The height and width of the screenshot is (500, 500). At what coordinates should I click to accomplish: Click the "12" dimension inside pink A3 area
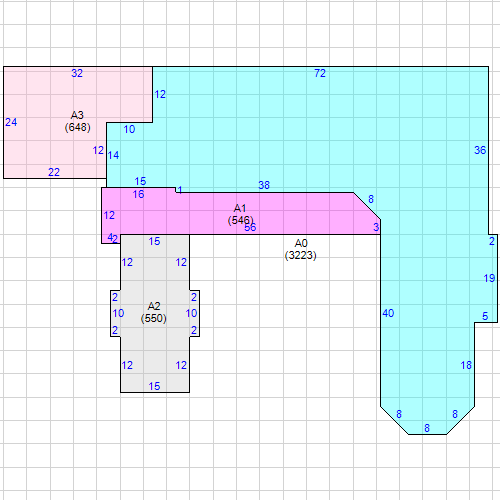(98, 150)
